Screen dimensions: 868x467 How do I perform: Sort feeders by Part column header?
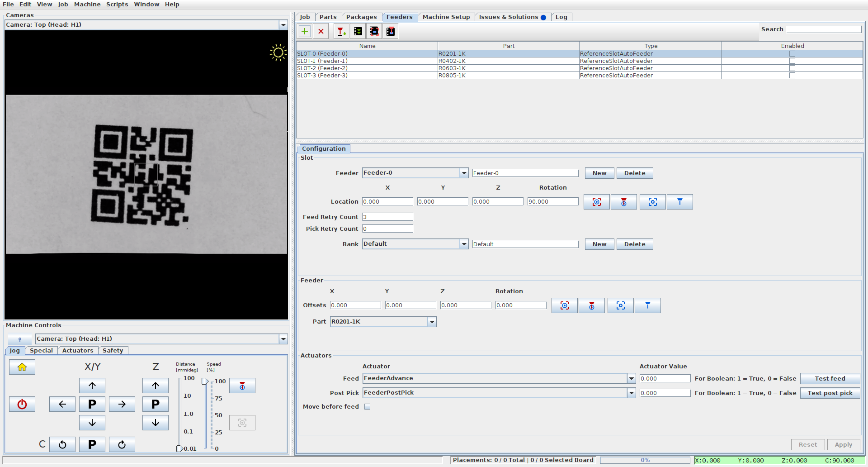[x=509, y=46]
